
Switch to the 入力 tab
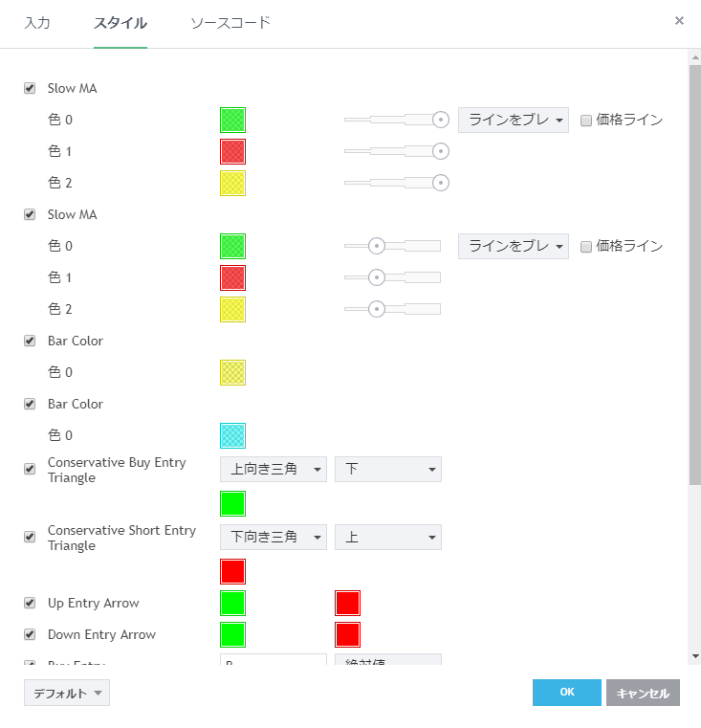(37, 23)
